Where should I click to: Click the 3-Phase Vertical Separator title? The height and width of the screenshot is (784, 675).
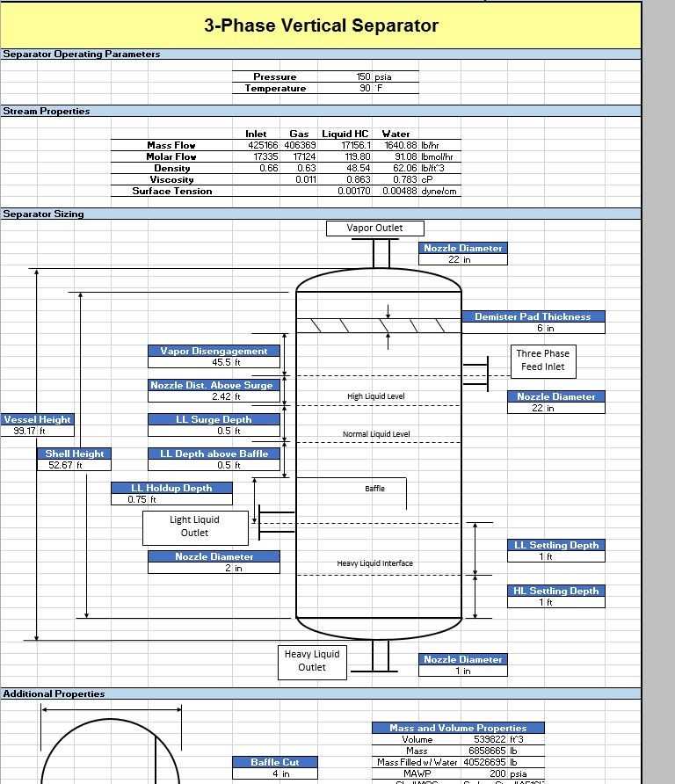(321, 25)
